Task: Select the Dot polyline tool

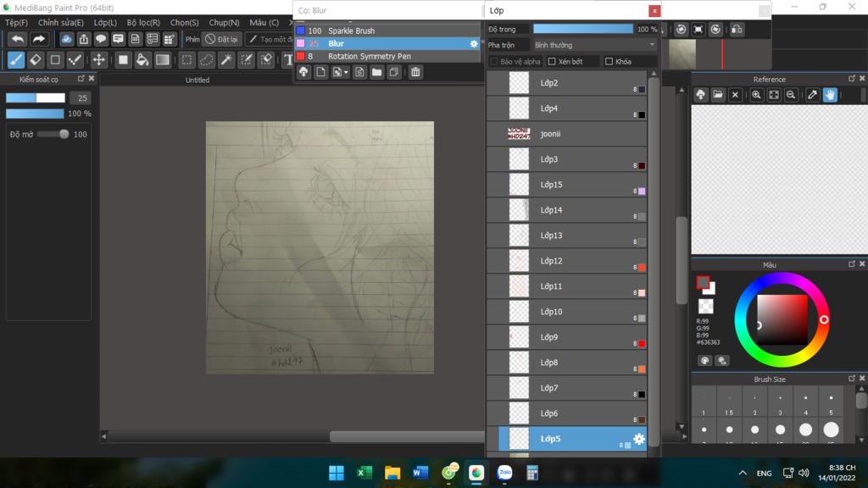Action: [x=75, y=59]
